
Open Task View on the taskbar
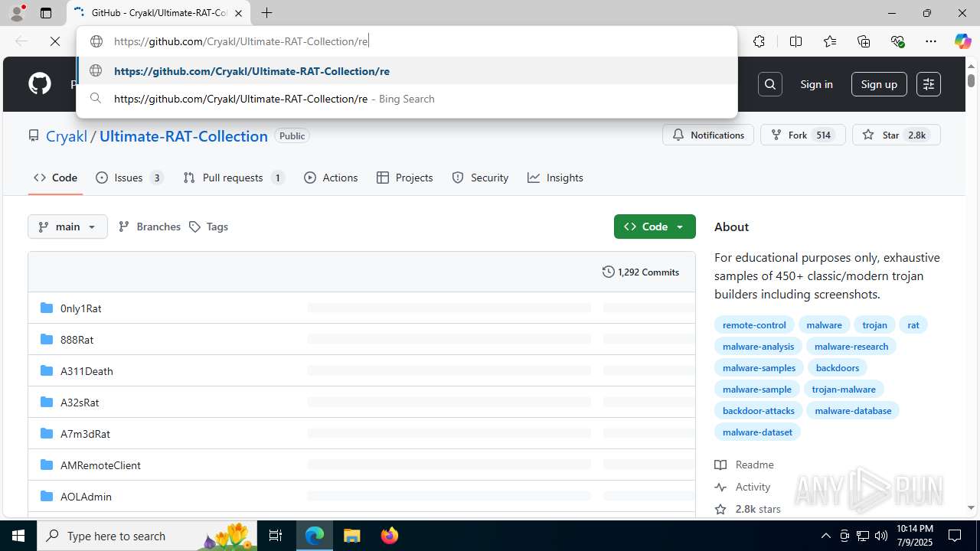(276, 536)
